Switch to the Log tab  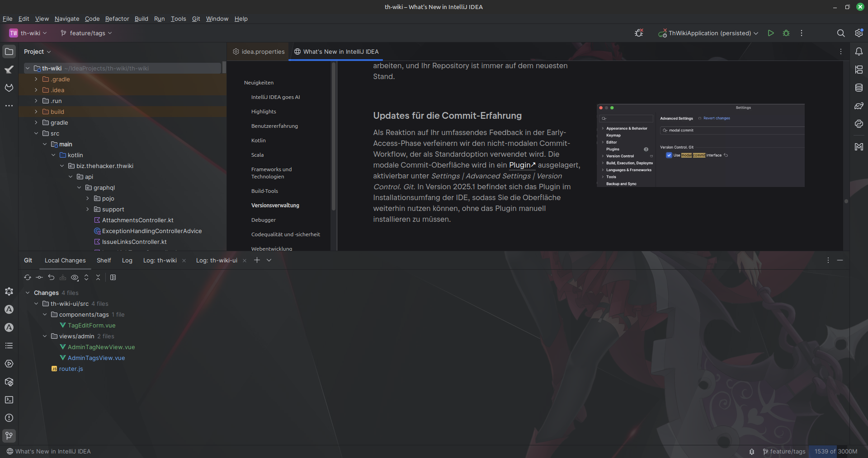(x=127, y=260)
